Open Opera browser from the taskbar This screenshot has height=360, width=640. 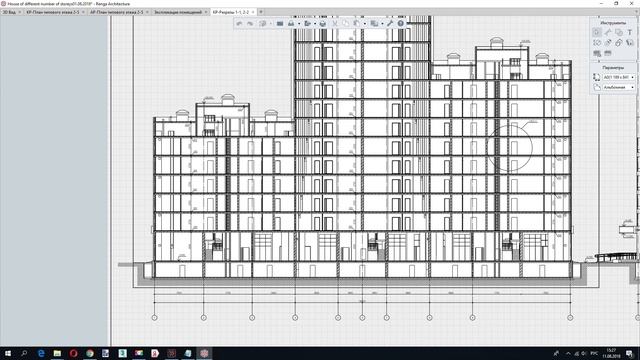click(73, 353)
